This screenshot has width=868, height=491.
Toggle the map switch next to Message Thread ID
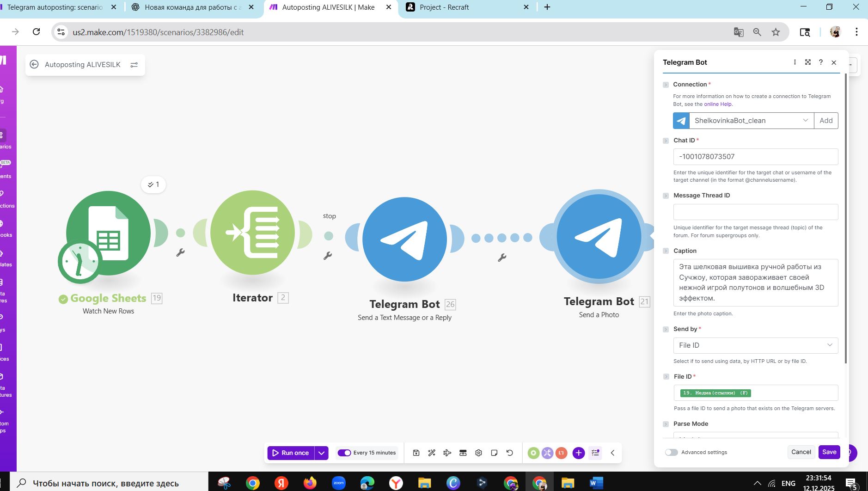coord(666,196)
